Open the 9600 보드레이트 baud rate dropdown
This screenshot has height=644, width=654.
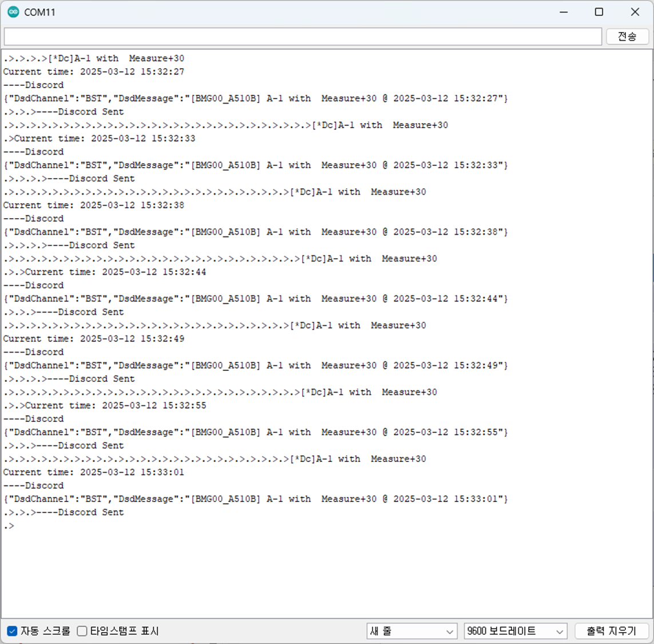(x=515, y=631)
